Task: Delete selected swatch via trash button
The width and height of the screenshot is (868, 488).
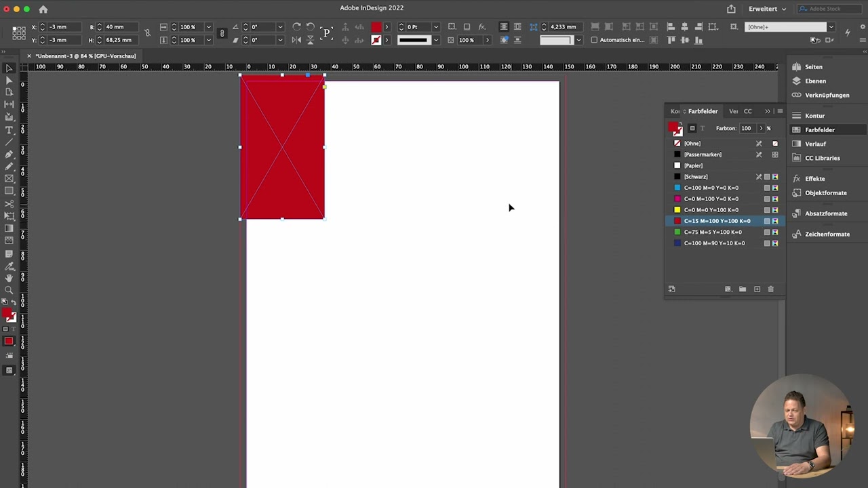Action: pyautogui.click(x=770, y=289)
